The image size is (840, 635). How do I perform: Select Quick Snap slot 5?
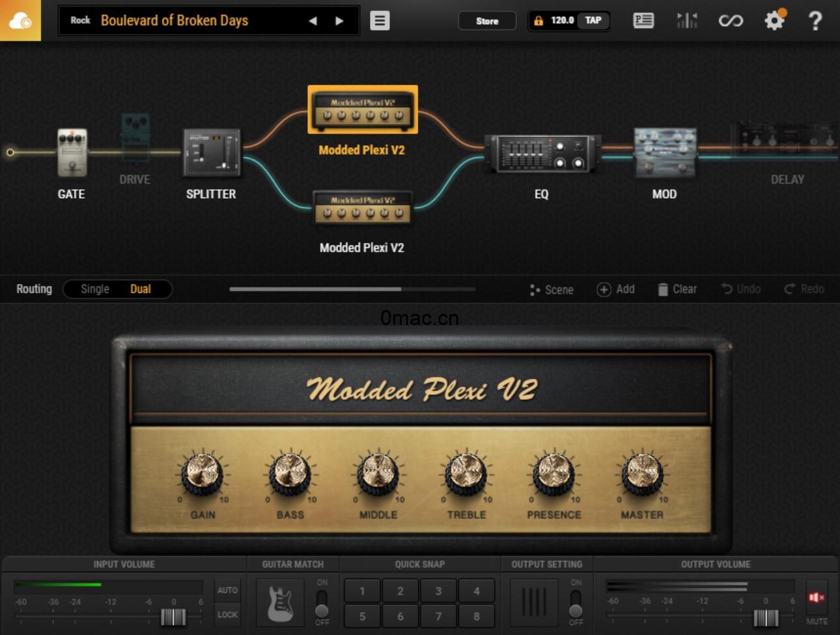[362, 616]
